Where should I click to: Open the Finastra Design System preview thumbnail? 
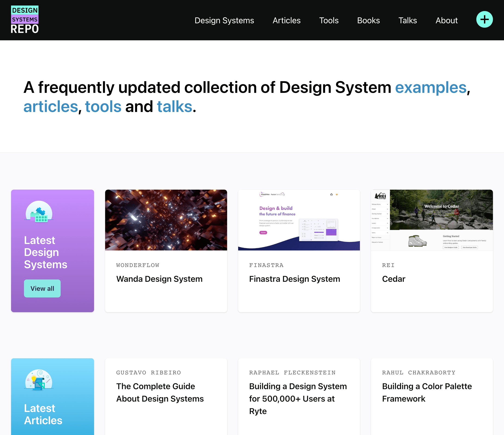click(x=299, y=220)
